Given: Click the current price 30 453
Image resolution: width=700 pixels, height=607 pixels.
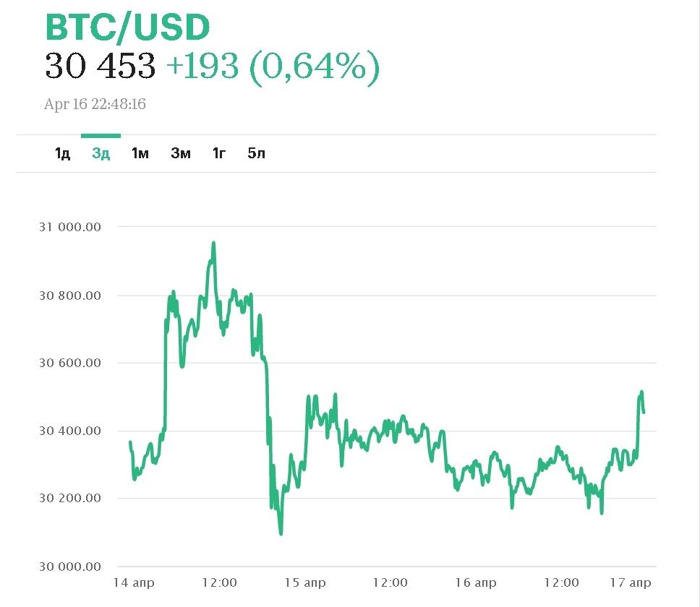Looking at the screenshot, I should click(101, 66).
